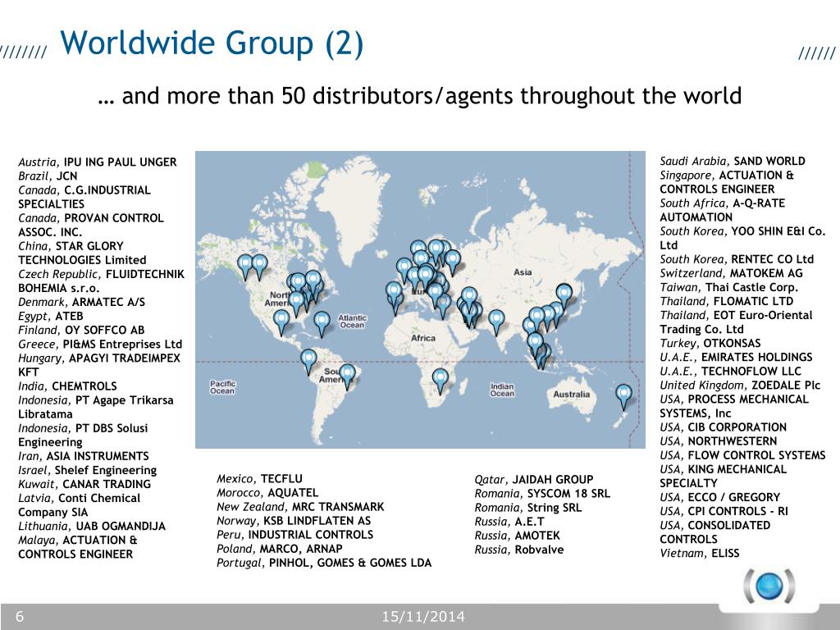The width and height of the screenshot is (840, 630).
Task: Click 'Taiwan, Thai Castle Corp.' entry
Action: tap(729, 287)
